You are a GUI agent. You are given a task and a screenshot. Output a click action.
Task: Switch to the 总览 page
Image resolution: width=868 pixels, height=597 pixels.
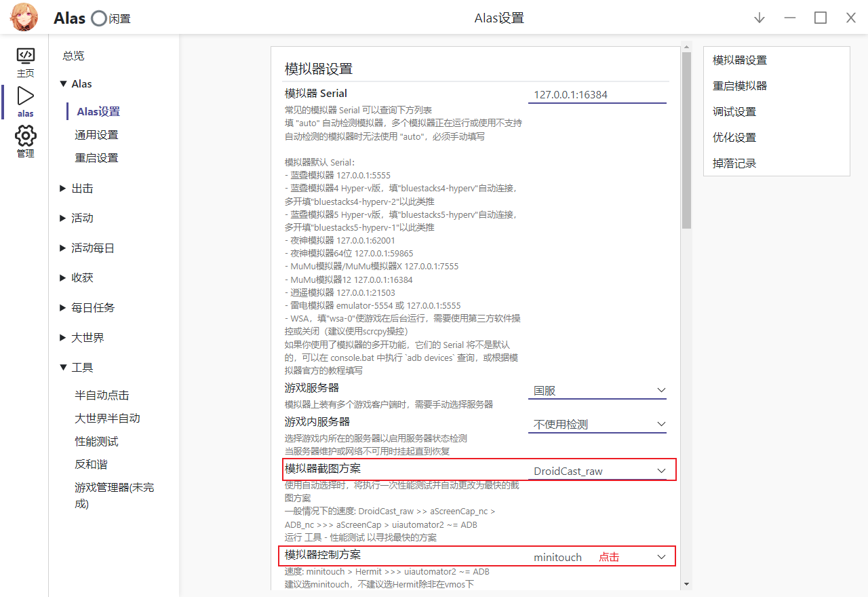[73, 55]
